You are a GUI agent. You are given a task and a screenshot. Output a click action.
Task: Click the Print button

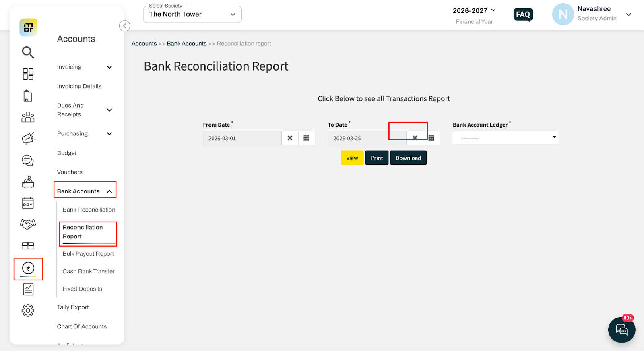(377, 158)
